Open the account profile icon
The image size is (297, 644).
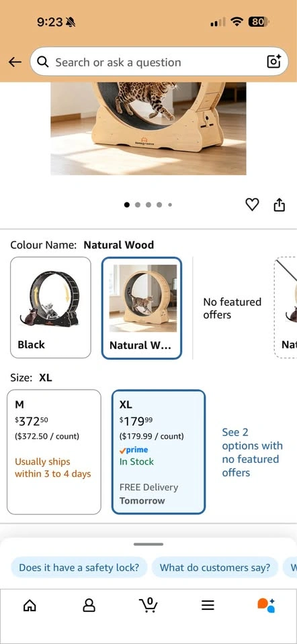89,605
